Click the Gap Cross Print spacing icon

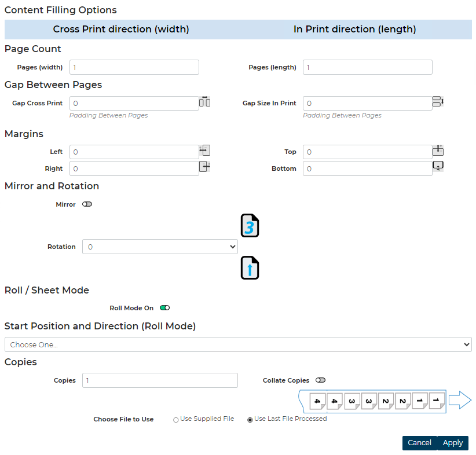[204, 102]
